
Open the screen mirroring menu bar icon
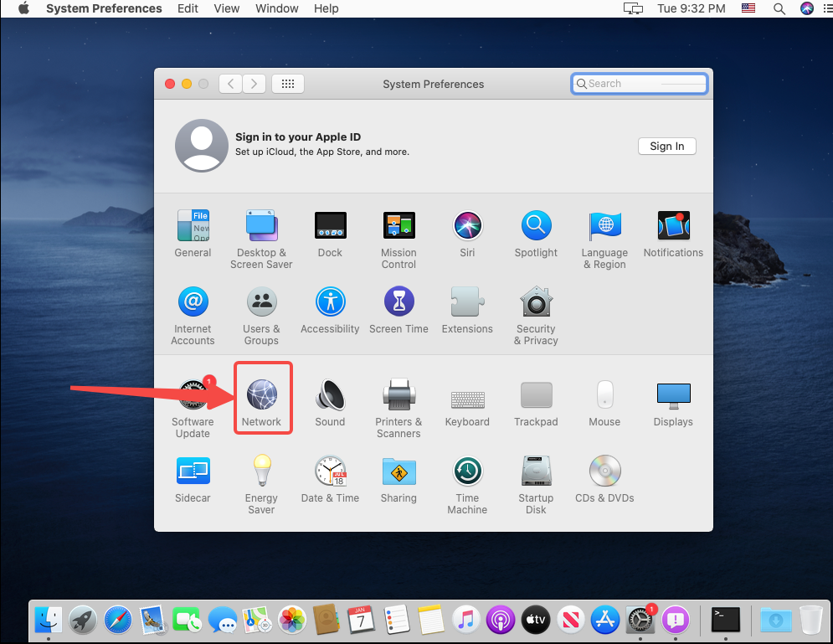pos(633,8)
